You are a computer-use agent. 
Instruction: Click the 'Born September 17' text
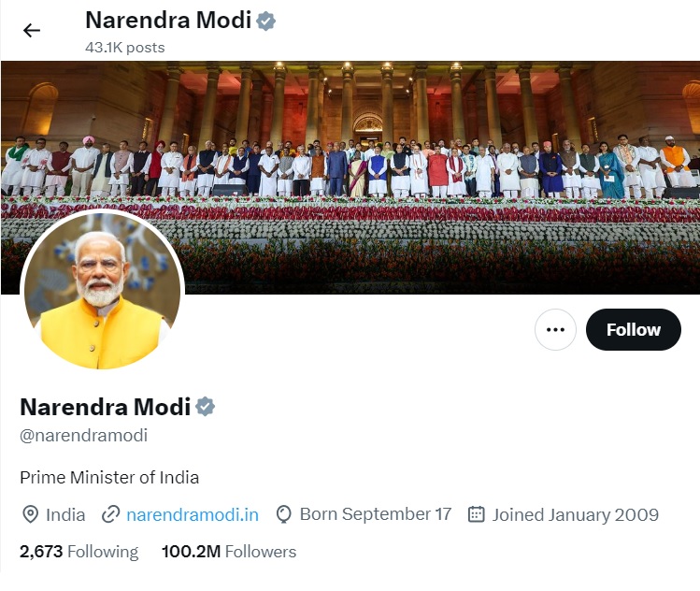point(376,514)
